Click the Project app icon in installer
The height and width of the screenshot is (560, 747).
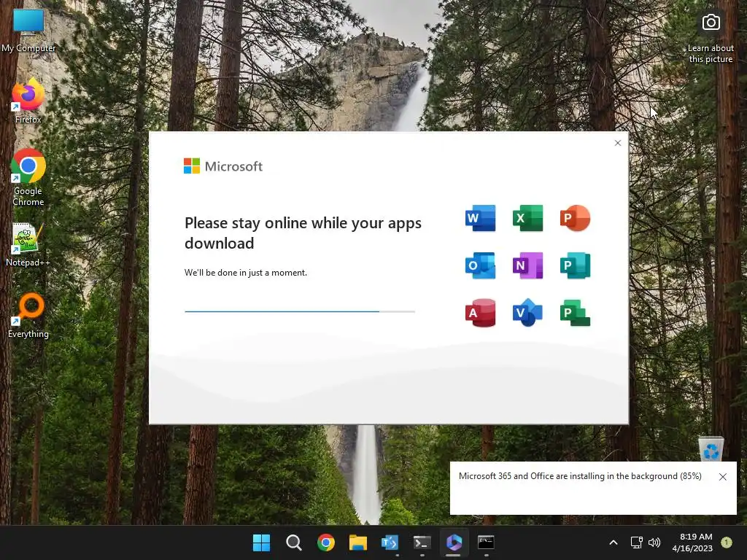click(575, 313)
